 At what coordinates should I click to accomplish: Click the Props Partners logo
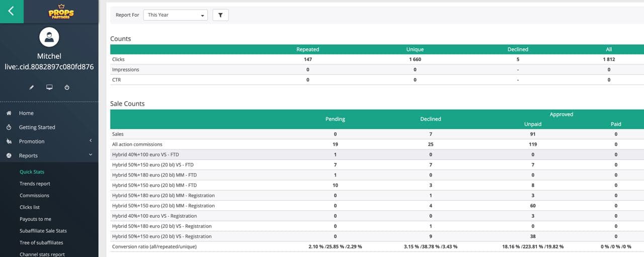tap(61, 11)
